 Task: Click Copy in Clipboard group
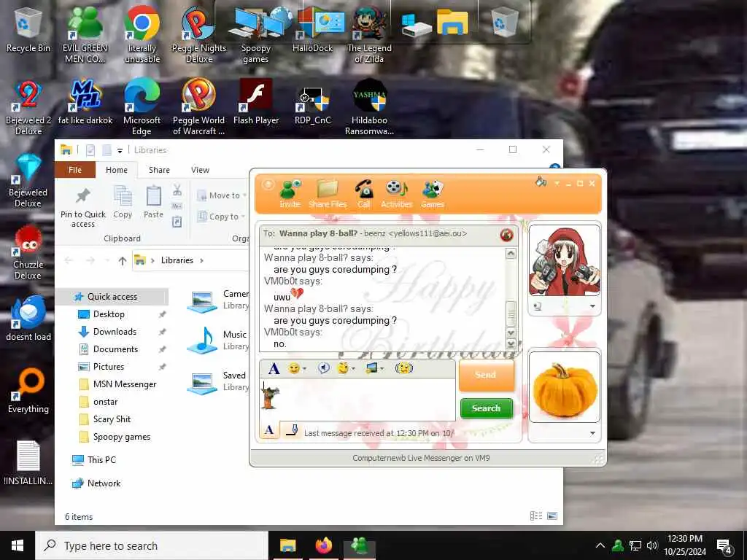123,203
